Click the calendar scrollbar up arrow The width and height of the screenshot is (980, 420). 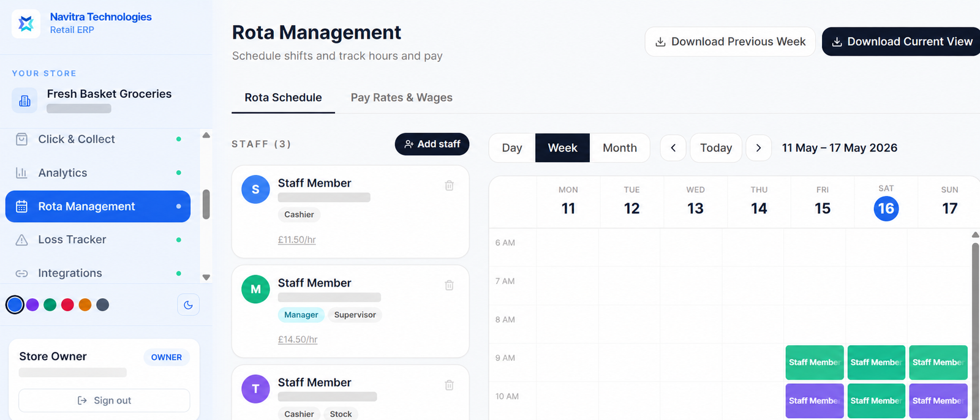tap(975, 235)
